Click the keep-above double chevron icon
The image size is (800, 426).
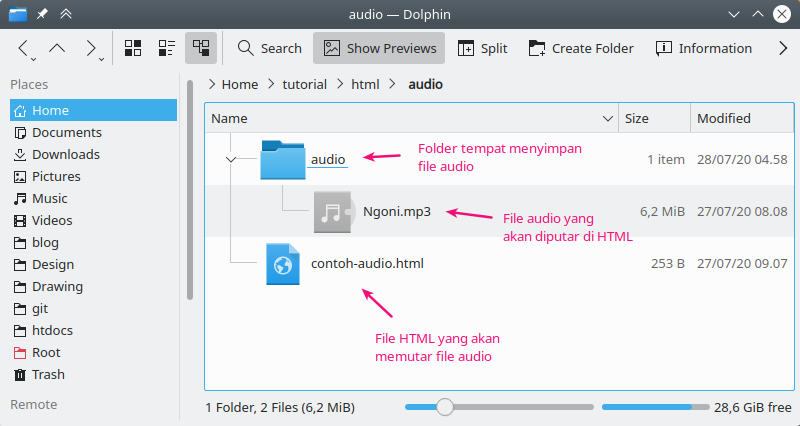point(66,14)
